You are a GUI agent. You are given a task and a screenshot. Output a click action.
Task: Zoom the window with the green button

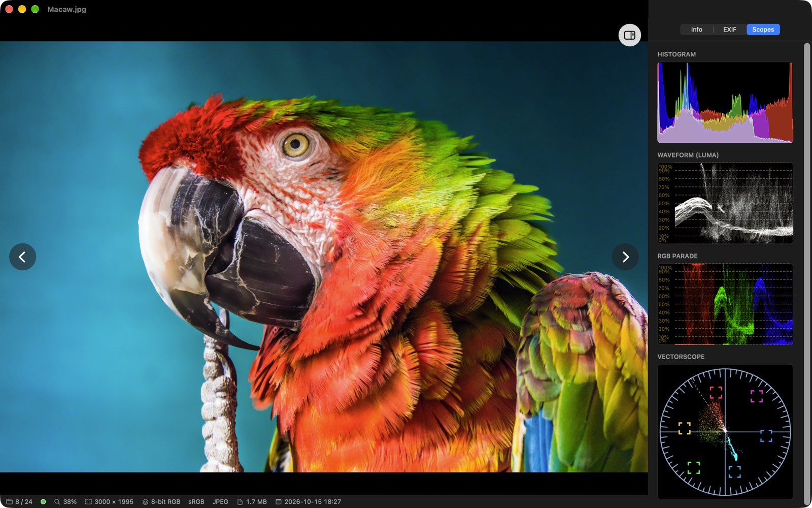point(35,9)
